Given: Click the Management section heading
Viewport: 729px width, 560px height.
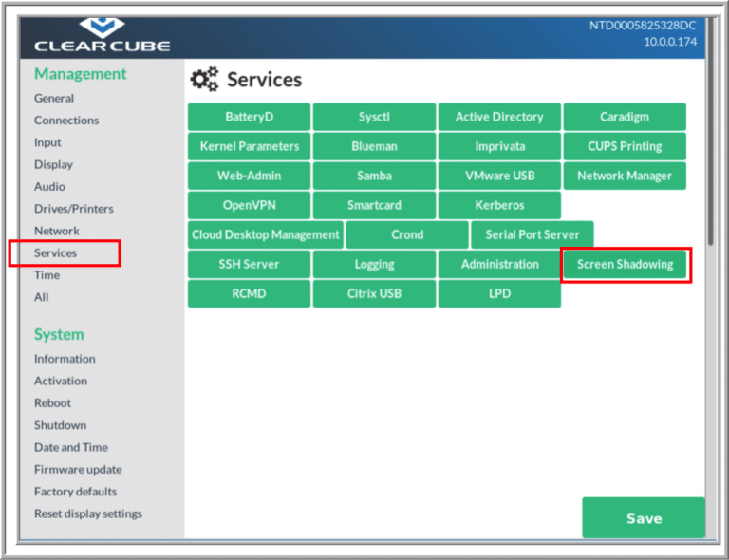Looking at the screenshot, I should click(x=80, y=74).
